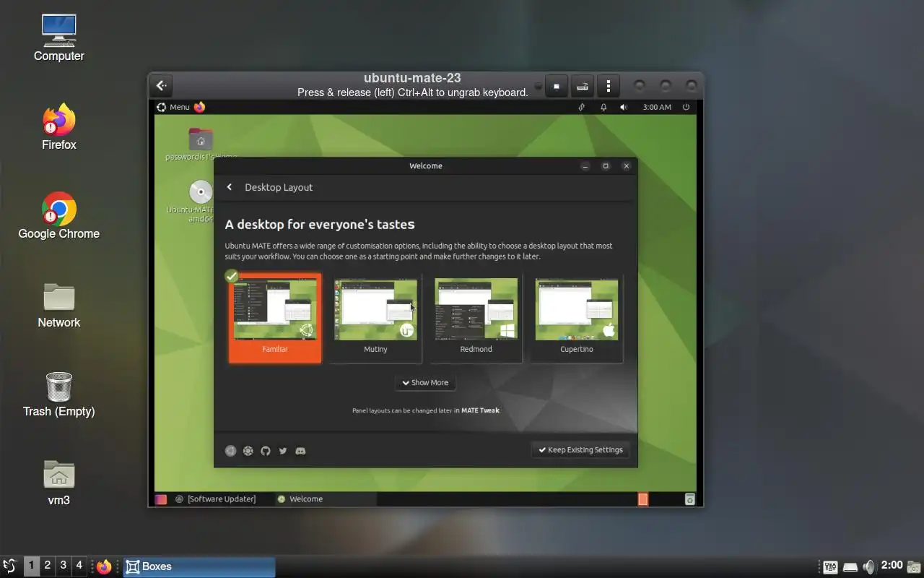
Task: Choose the Familiar desktop layout
Action: pyautogui.click(x=275, y=318)
